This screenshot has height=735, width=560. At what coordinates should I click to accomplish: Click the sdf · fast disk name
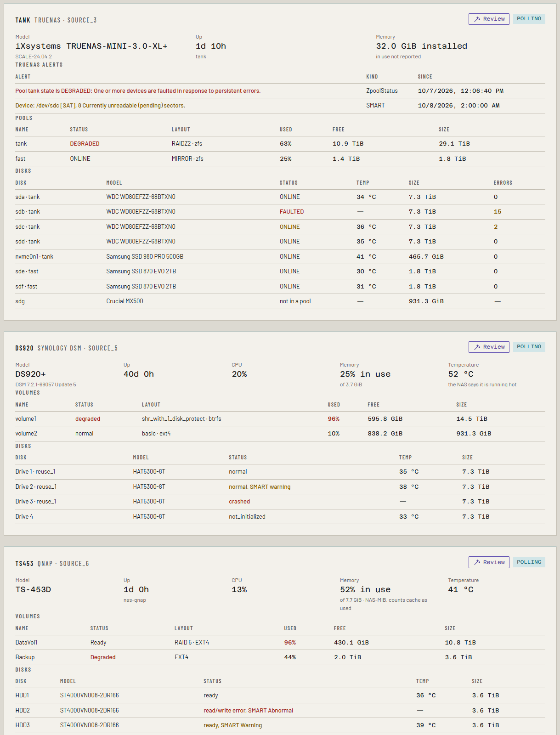click(x=26, y=287)
